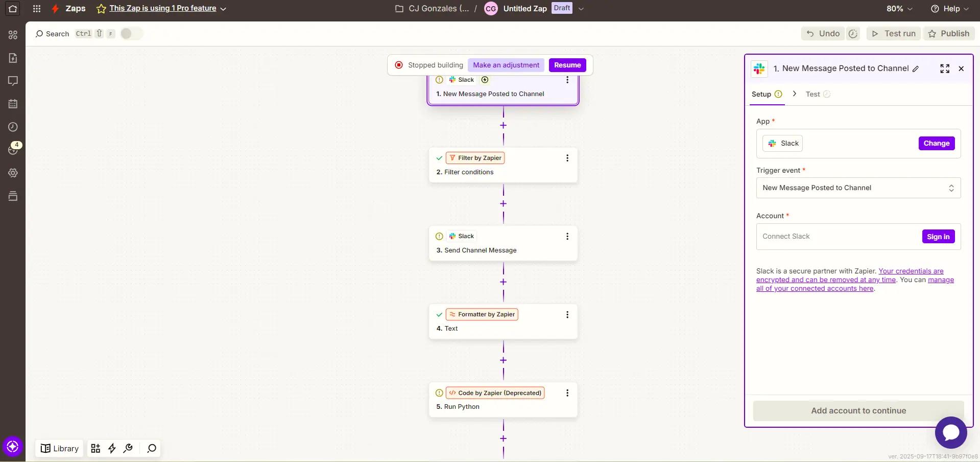This screenshot has width=980, height=462.
Task: Select the triggers lightning icon in bottom toolbar
Action: pyautogui.click(x=112, y=448)
